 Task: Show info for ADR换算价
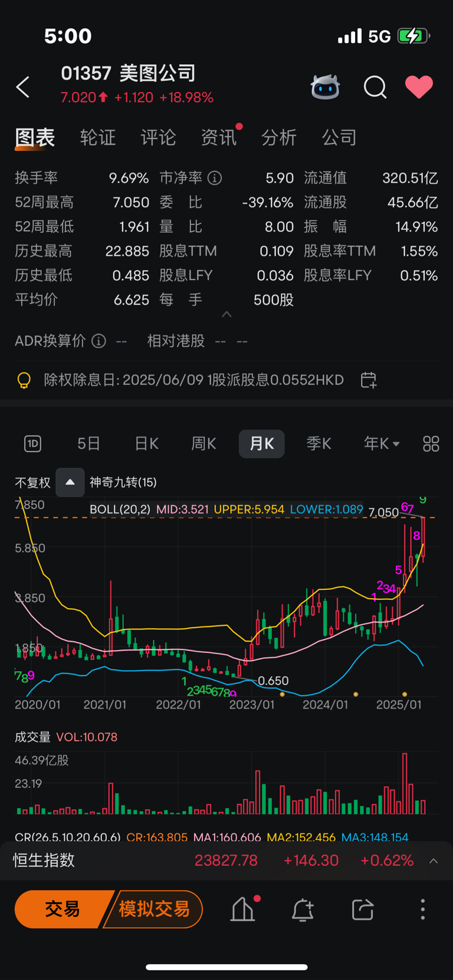pos(99,341)
